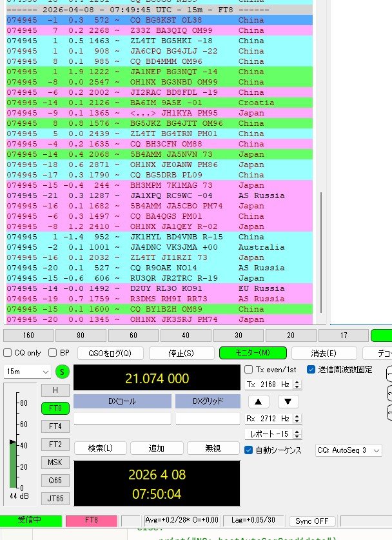Image resolution: width=392 pixels, height=540 pixels.
Task: Toggle 自動シーケンス auto-sequence checkbox
Action: [x=273, y=450]
